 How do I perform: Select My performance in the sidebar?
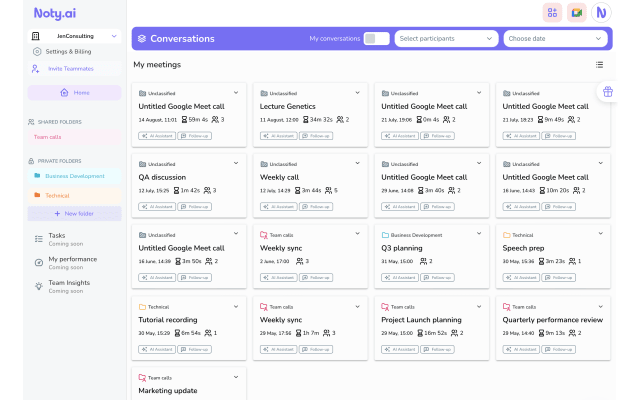click(x=73, y=259)
